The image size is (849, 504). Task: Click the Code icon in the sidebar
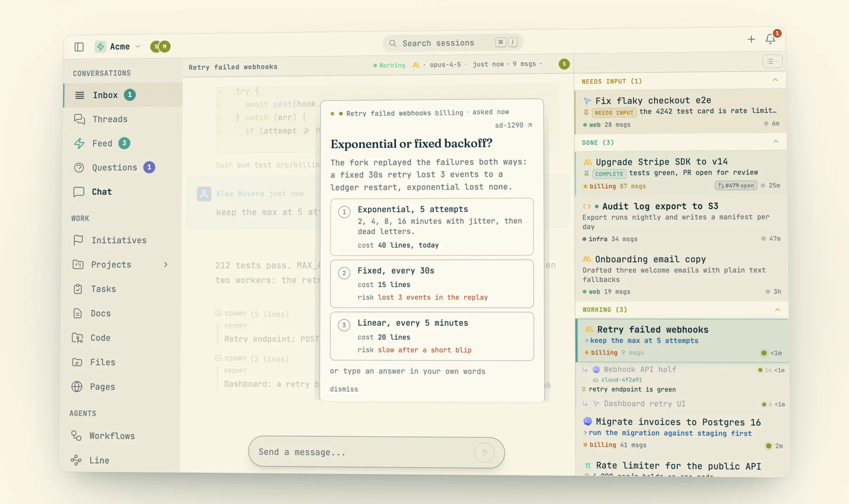[77, 338]
